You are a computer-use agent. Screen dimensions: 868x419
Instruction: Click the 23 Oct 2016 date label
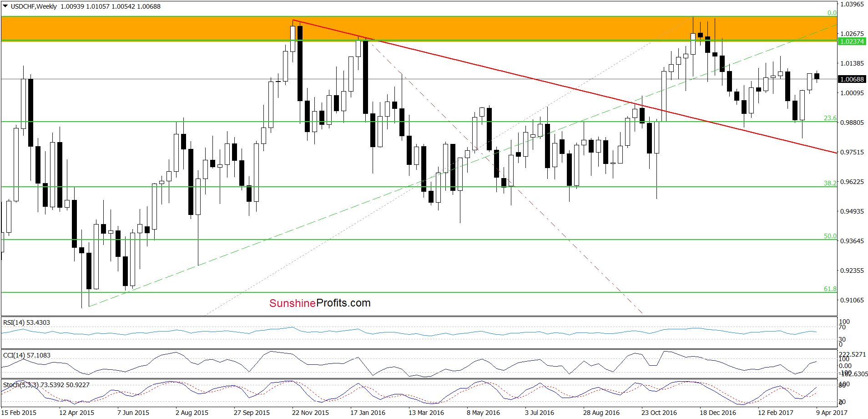[659, 413]
